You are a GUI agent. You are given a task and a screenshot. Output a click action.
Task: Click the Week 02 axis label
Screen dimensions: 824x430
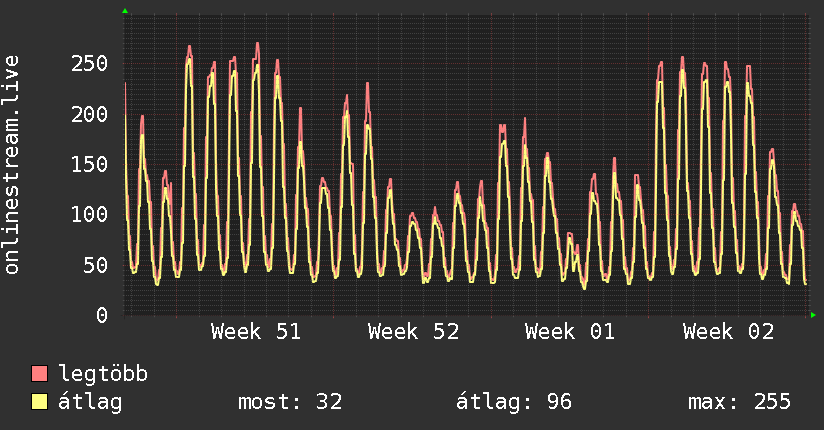pyautogui.click(x=728, y=332)
